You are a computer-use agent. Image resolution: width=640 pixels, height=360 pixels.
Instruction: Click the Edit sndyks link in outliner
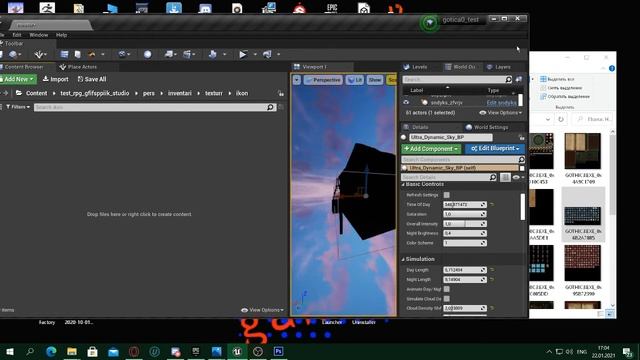[501, 103]
